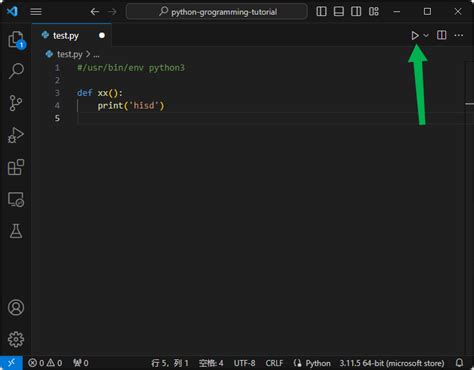Viewport: 474px width, 370px height.
Task: Open the Customize Layout button
Action: 374,12
